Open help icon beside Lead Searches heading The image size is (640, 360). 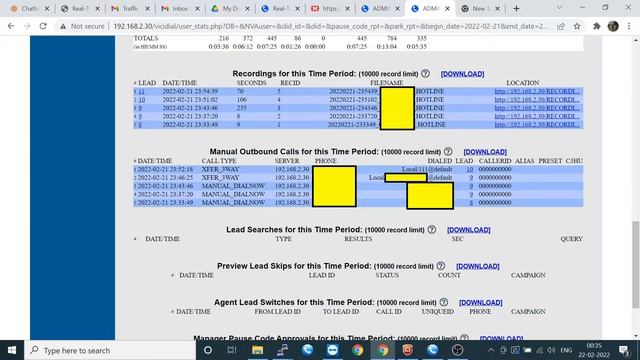(432, 229)
